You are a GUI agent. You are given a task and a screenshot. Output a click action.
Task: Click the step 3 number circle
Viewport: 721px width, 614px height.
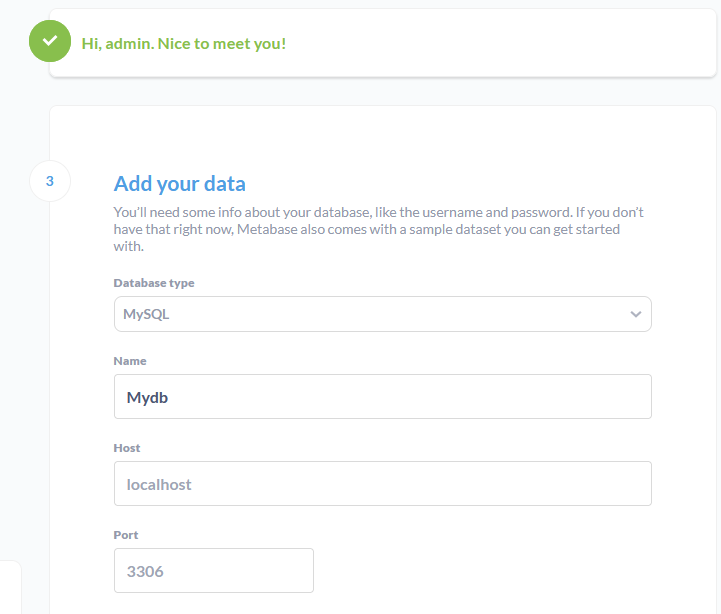tap(50, 181)
